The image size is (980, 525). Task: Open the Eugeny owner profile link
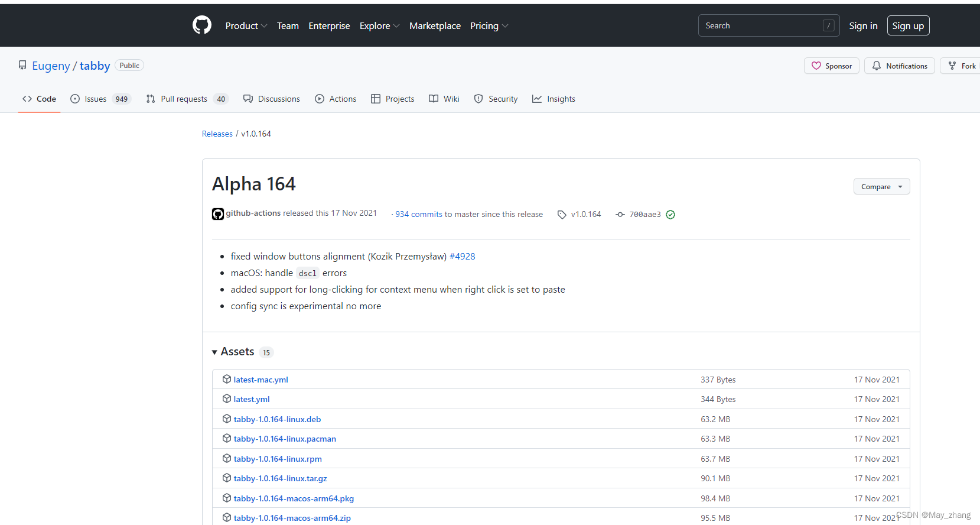(51, 66)
